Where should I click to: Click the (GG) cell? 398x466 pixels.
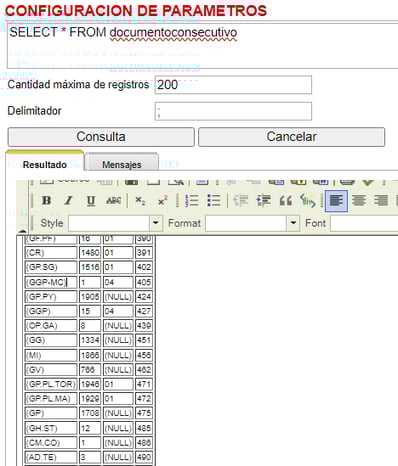[51, 340]
